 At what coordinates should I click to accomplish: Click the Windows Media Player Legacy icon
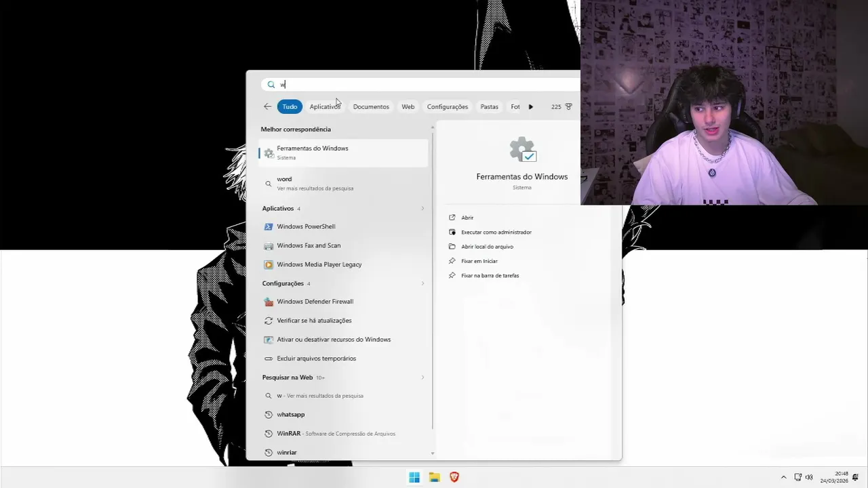pos(269,264)
